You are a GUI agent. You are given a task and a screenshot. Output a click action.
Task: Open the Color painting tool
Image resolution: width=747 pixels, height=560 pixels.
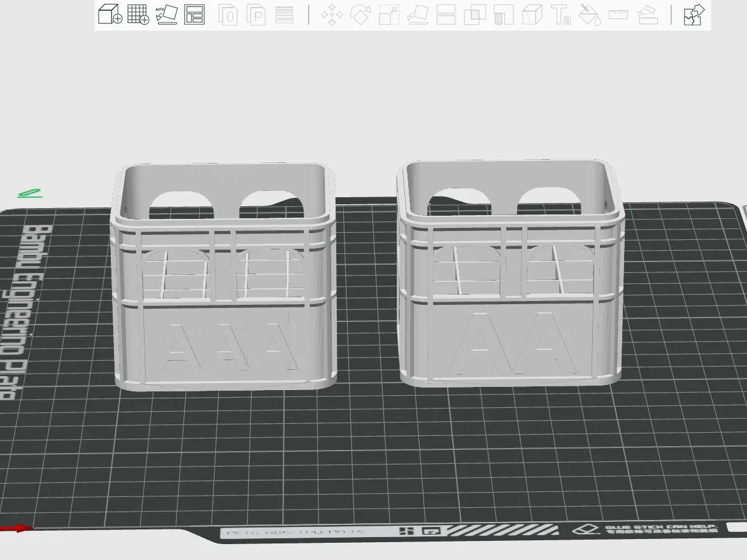pyautogui.click(x=590, y=16)
